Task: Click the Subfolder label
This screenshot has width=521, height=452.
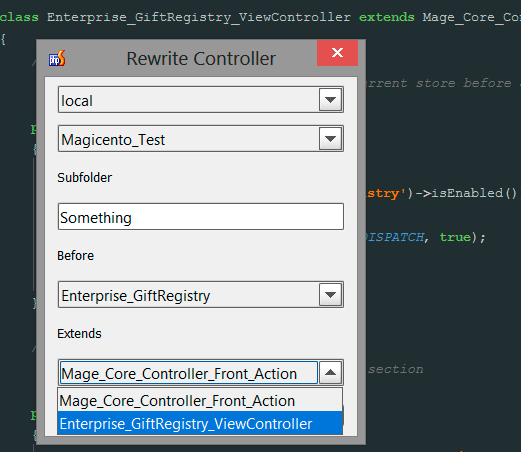Action: (84, 178)
